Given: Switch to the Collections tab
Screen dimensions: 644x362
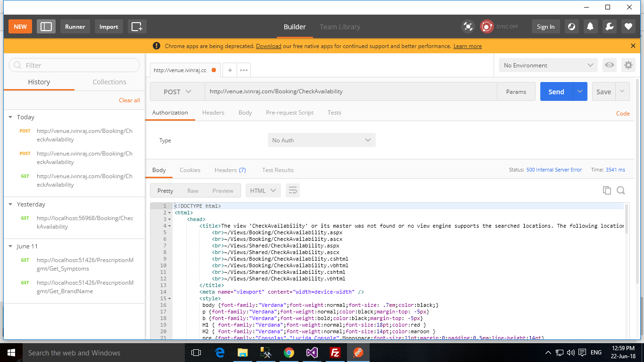Looking at the screenshot, I should [x=109, y=82].
